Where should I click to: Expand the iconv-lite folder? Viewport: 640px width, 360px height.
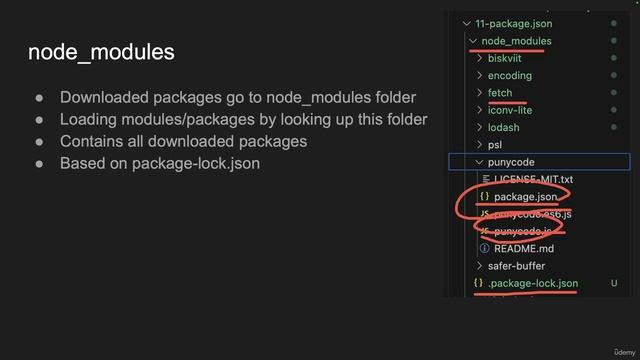480,110
